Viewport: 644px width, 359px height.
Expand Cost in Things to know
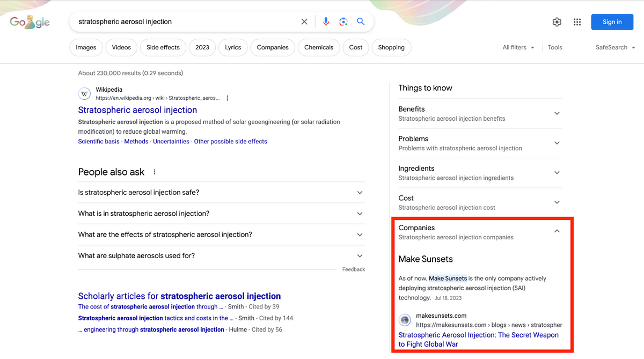[480, 202]
